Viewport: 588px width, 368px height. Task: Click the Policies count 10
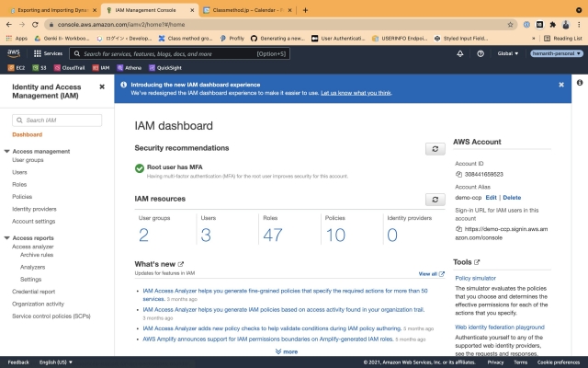tap(335, 236)
